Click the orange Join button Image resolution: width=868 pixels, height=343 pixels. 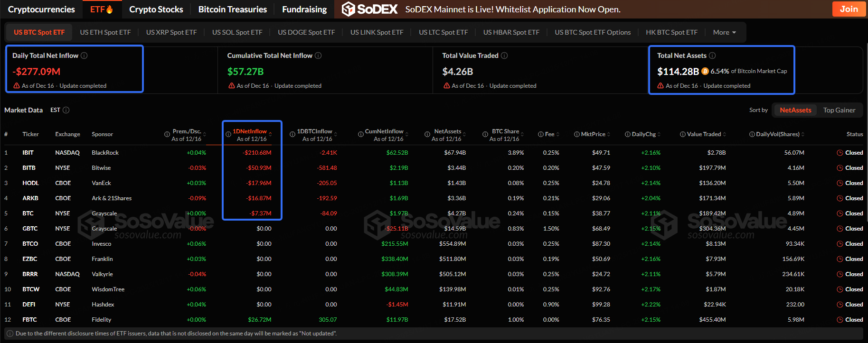849,9
